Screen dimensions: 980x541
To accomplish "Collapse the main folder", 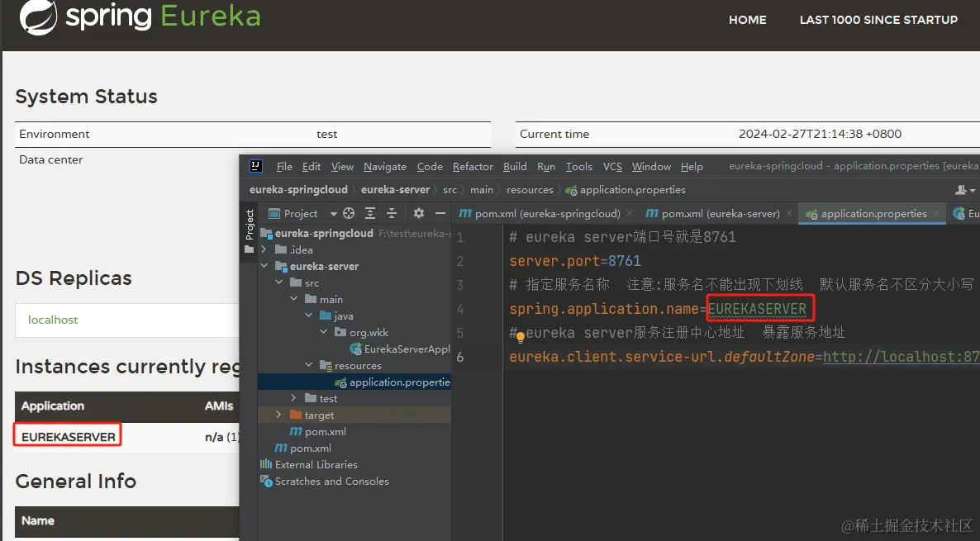I will click(x=293, y=299).
